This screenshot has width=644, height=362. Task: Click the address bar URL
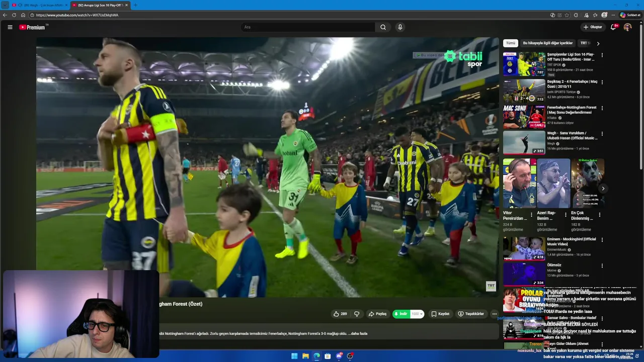click(77, 15)
